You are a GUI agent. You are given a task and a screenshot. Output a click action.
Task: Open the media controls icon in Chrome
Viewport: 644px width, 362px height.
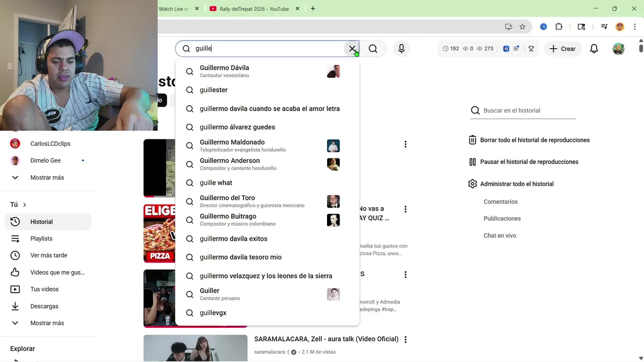(x=604, y=27)
